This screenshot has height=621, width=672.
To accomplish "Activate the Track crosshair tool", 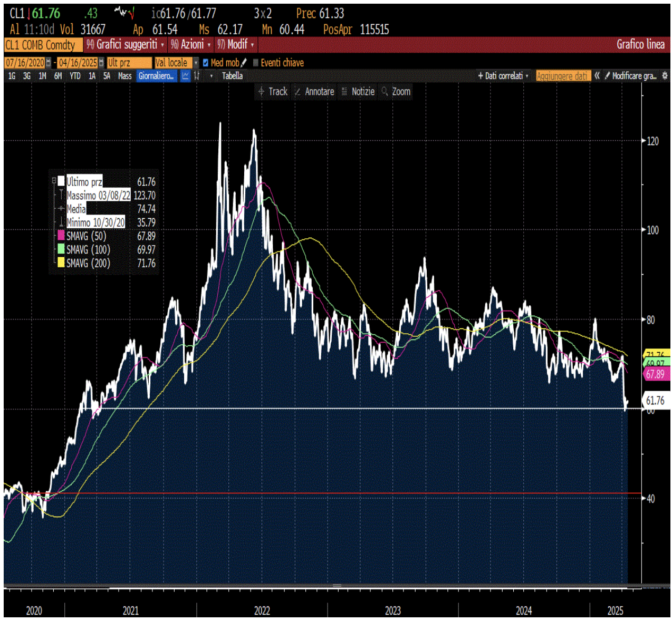I will tap(273, 92).
